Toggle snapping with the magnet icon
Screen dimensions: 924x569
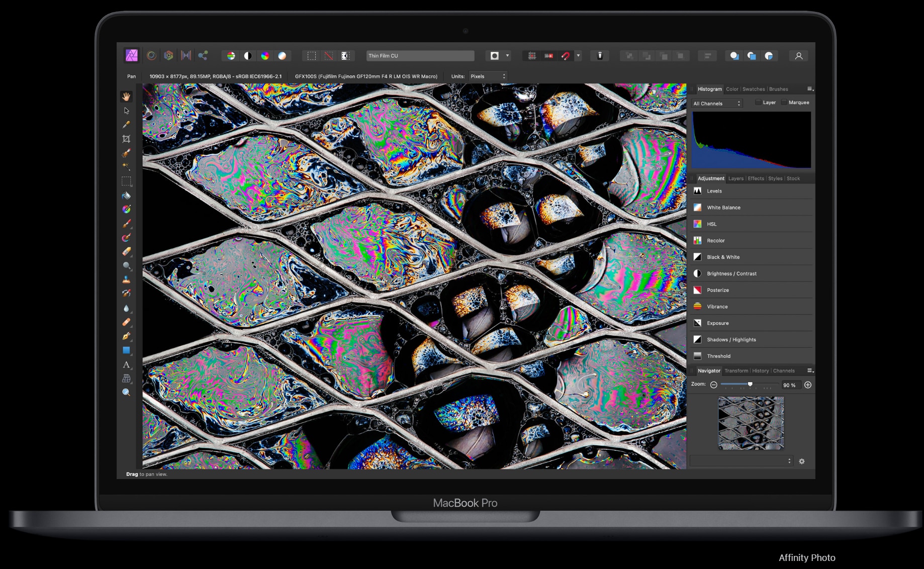pos(566,56)
